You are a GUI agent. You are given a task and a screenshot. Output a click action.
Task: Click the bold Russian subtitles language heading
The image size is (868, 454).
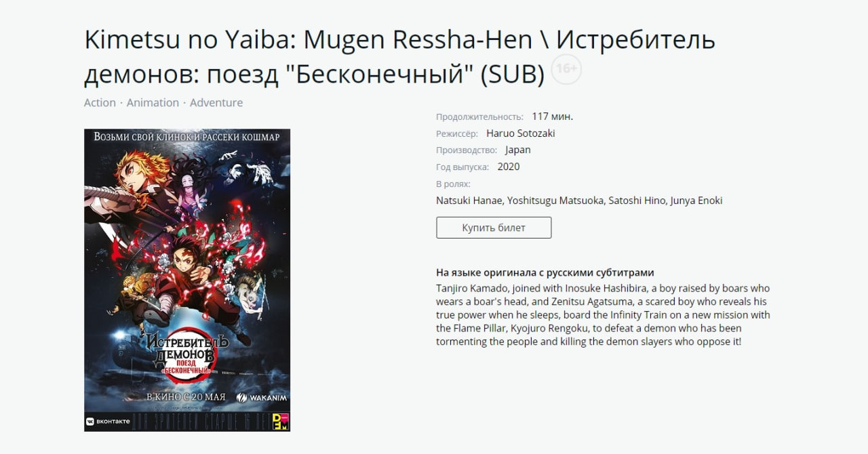545,272
